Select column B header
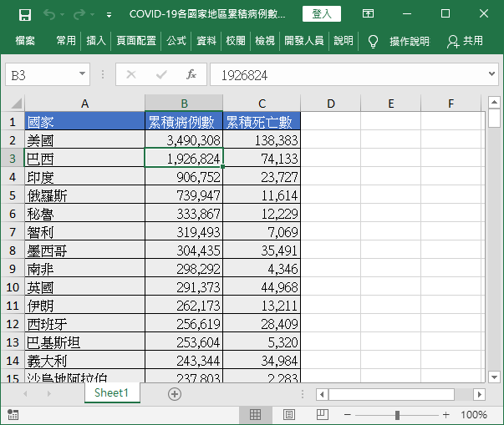This screenshot has width=504, height=425. click(x=184, y=103)
